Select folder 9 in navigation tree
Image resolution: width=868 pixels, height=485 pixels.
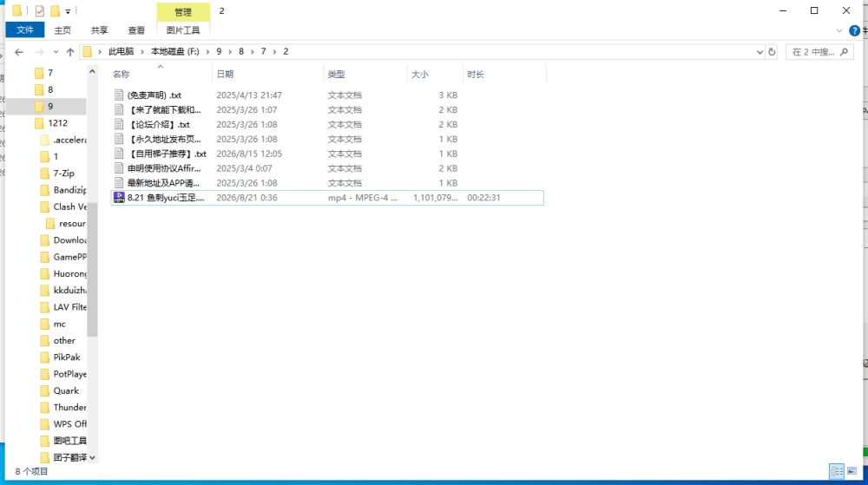[x=49, y=106]
